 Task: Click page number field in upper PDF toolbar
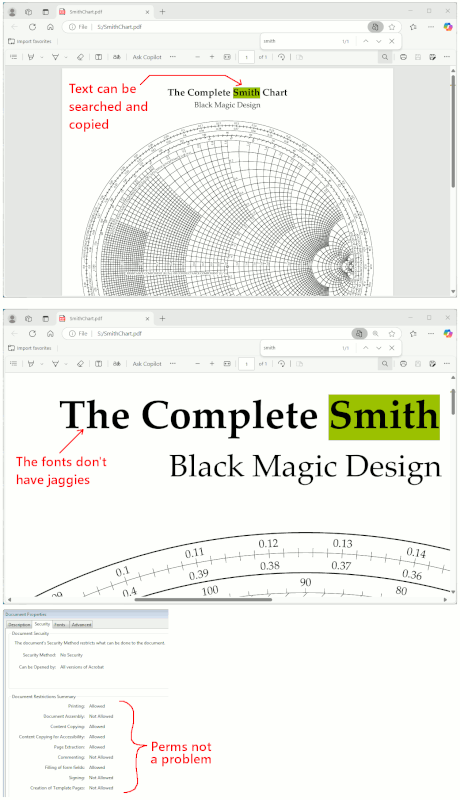246,57
